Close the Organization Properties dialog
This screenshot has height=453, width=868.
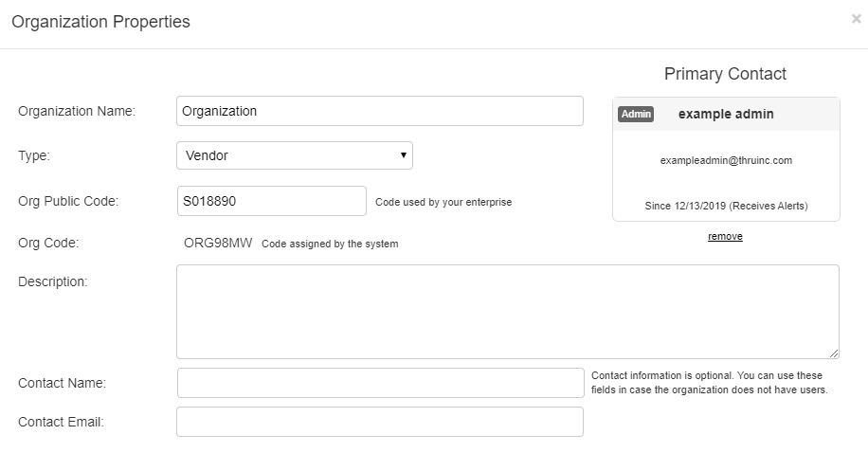857,18
